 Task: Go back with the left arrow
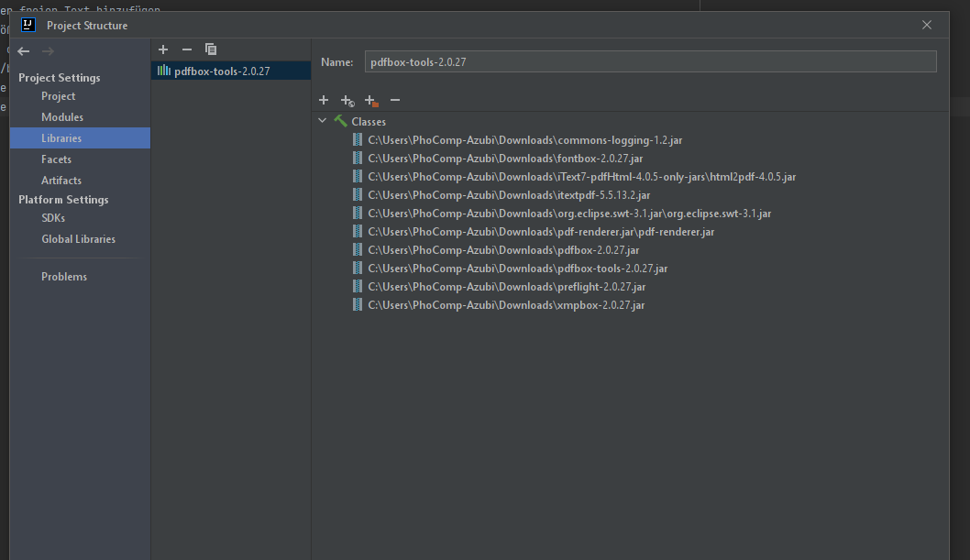point(24,52)
